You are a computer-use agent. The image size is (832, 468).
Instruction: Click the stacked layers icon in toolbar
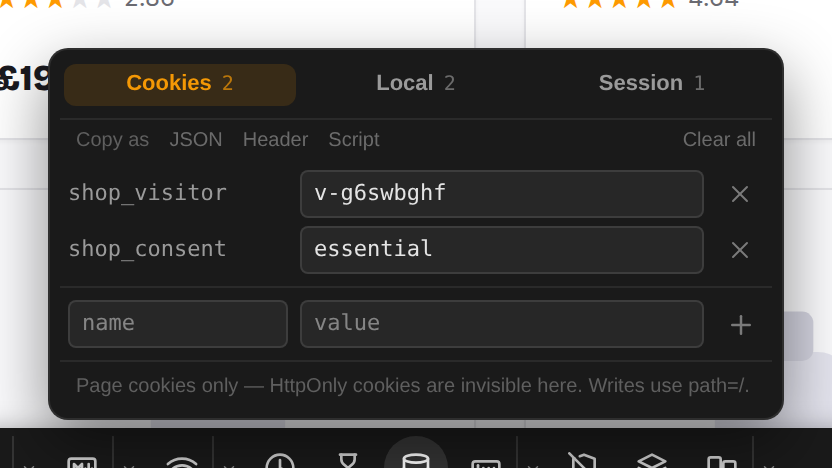tap(651, 461)
